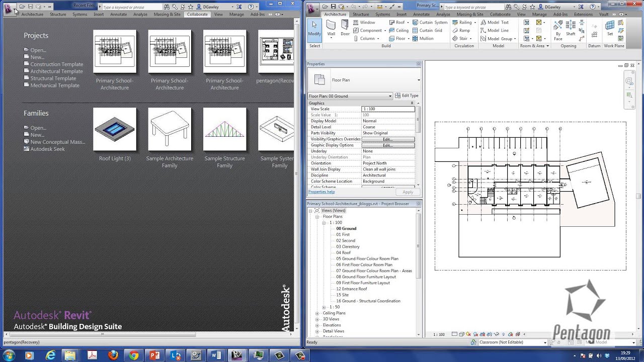Choose the Ramp tool
Viewport: 644px width, 362px height.
[461, 31]
